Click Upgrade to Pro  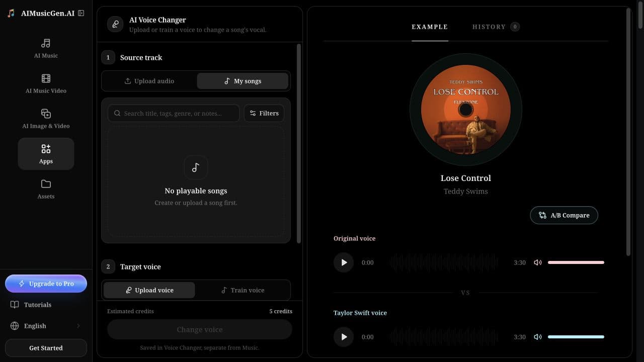46,284
